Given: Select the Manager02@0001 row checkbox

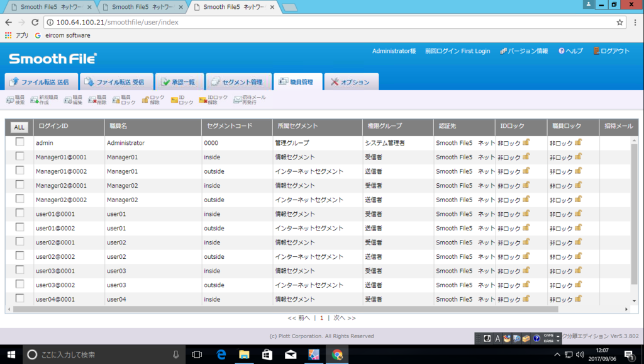Looking at the screenshot, I should pyautogui.click(x=19, y=185).
